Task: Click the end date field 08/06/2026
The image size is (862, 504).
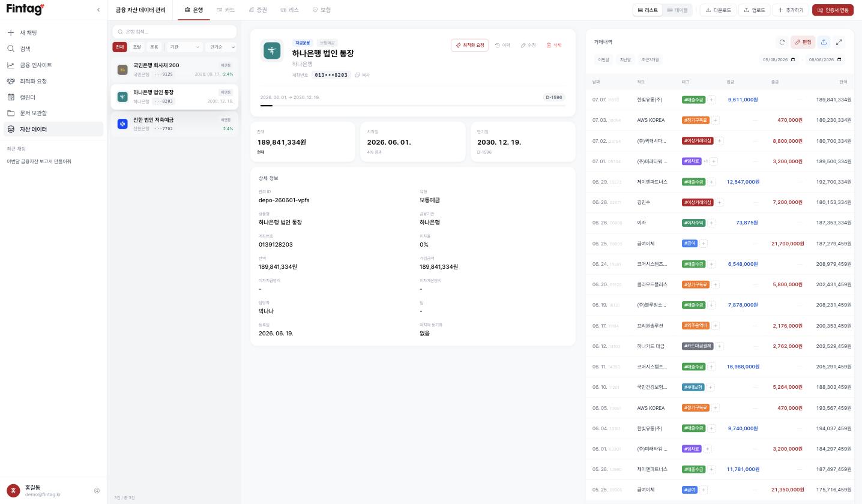Action: 825,59
